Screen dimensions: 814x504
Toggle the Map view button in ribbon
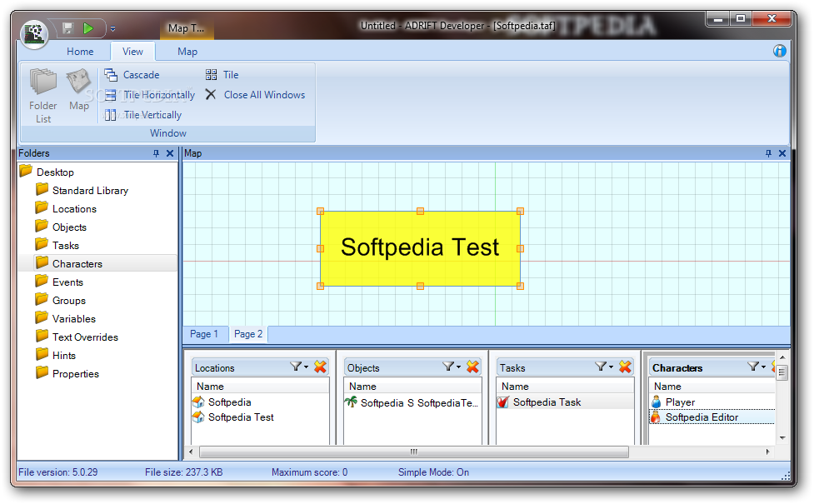pyautogui.click(x=79, y=89)
